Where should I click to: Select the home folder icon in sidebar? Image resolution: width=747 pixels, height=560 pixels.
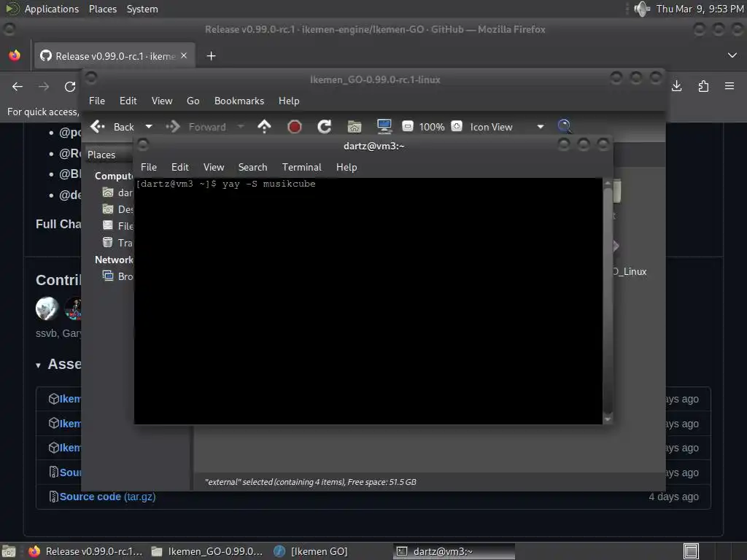[108, 192]
